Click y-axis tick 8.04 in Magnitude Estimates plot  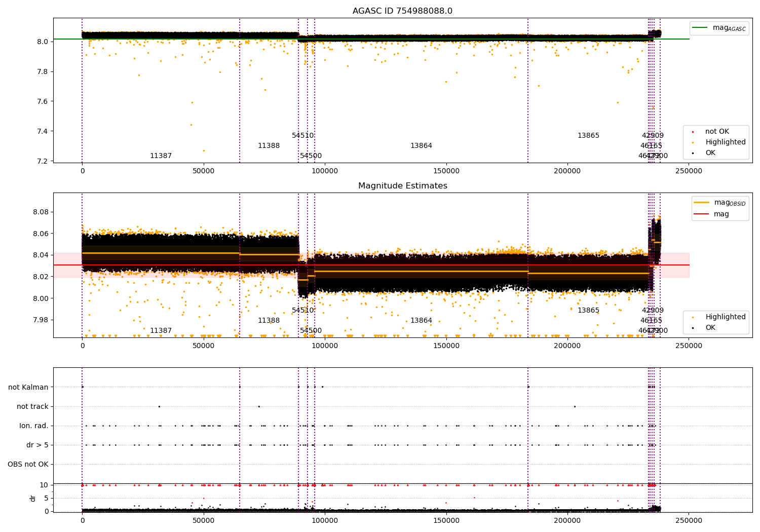pyautogui.click(x=40, y=255)
